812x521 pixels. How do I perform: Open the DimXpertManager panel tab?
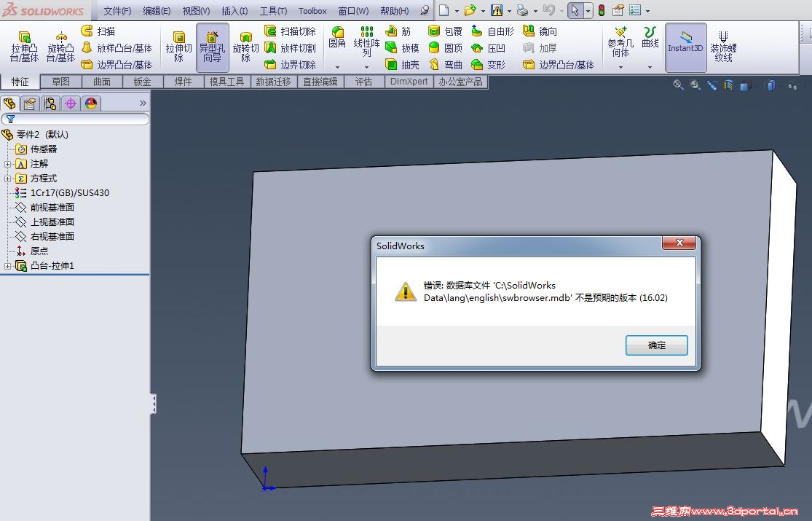[x=71, y=103]
